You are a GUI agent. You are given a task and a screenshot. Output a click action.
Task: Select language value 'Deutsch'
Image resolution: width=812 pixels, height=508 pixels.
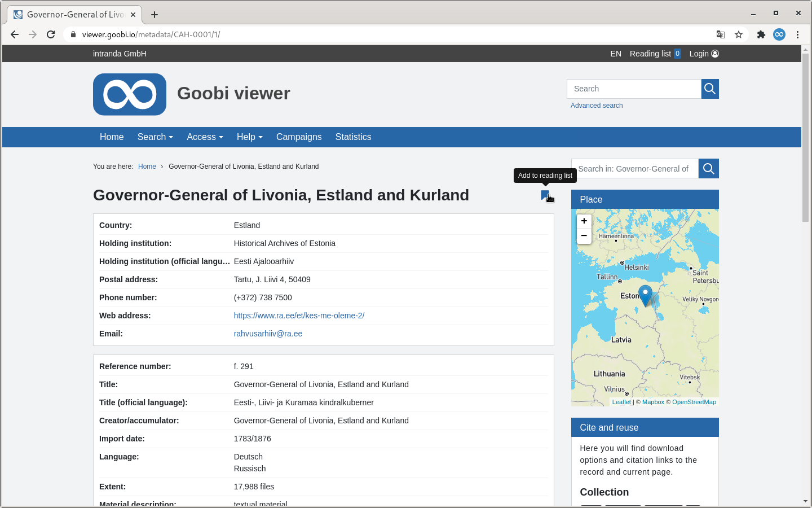click(x=248, y=457)
